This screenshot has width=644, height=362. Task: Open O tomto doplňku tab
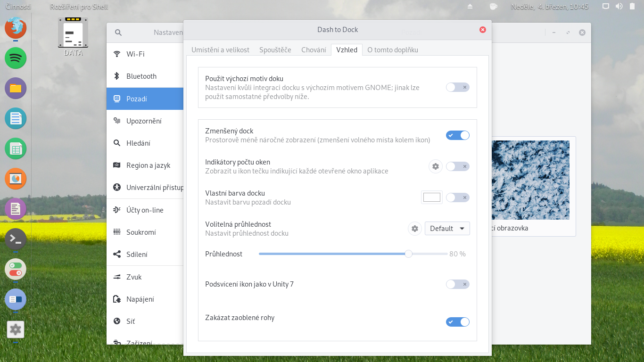[393, 50]
